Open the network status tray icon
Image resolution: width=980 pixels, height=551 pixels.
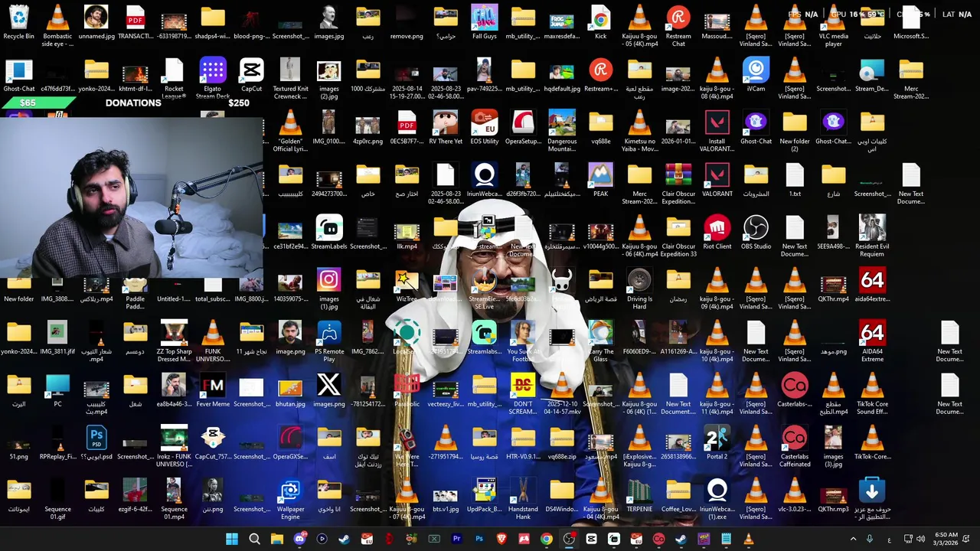click(908, 540)
